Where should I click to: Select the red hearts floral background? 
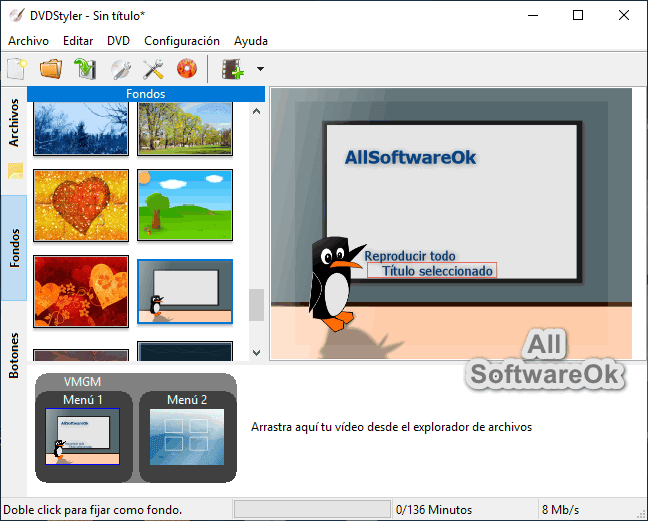pos(81,291)
